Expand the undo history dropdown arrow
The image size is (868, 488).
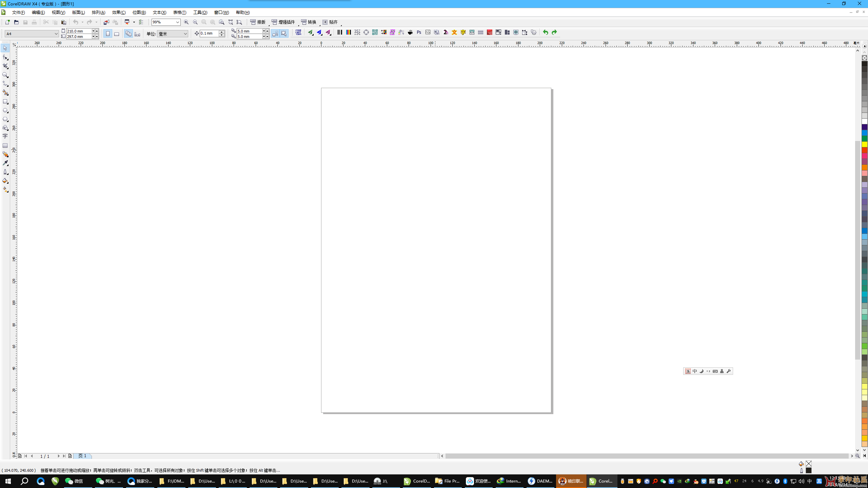point(82,22)
